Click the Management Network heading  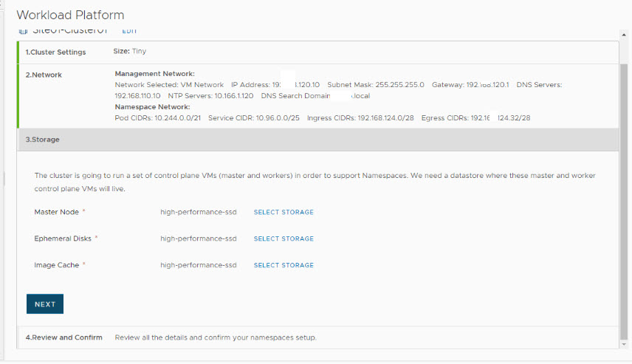pyautogui.click(x=154, y=74)
